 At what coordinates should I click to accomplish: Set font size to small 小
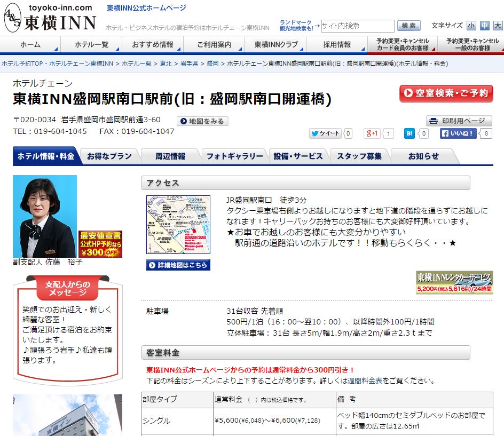pos(471,26)
